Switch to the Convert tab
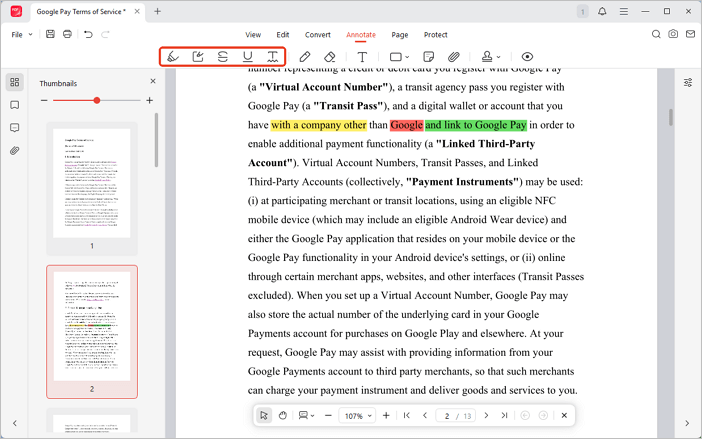The width and height of the screenshot is (702, 439). [x=317, y=34]
